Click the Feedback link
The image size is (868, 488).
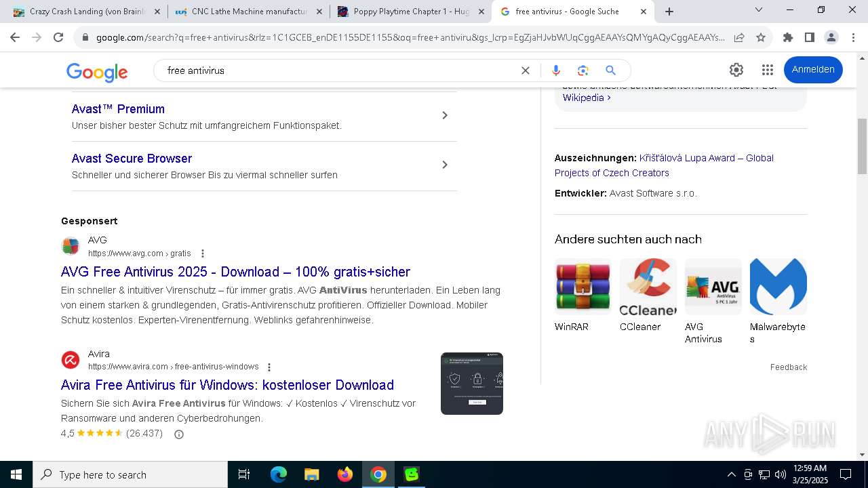[x=788, y=367]
